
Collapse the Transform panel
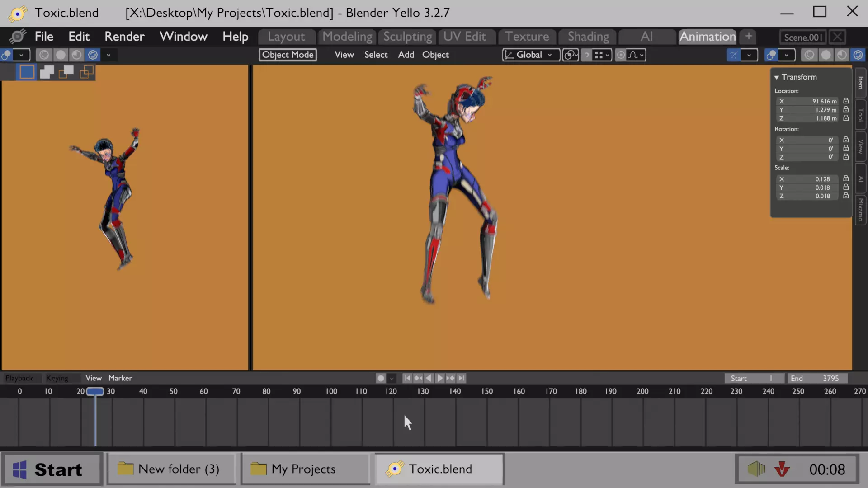pyautogui.click(x=777, y=77)
